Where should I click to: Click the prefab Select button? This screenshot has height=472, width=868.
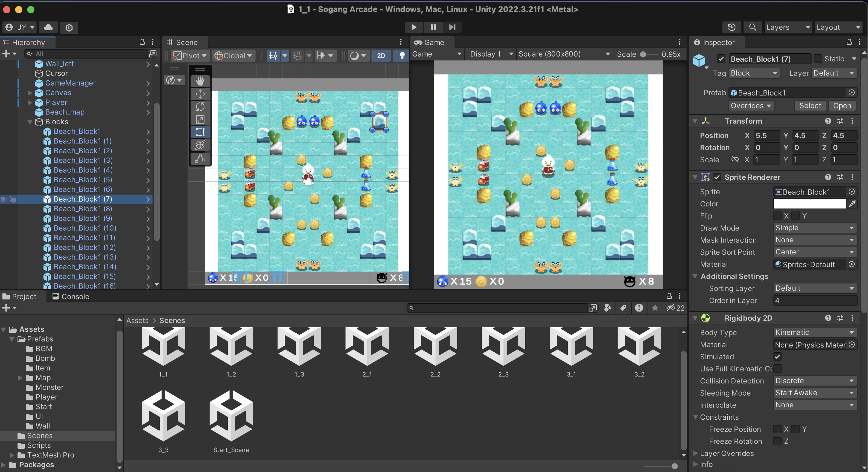810,106
